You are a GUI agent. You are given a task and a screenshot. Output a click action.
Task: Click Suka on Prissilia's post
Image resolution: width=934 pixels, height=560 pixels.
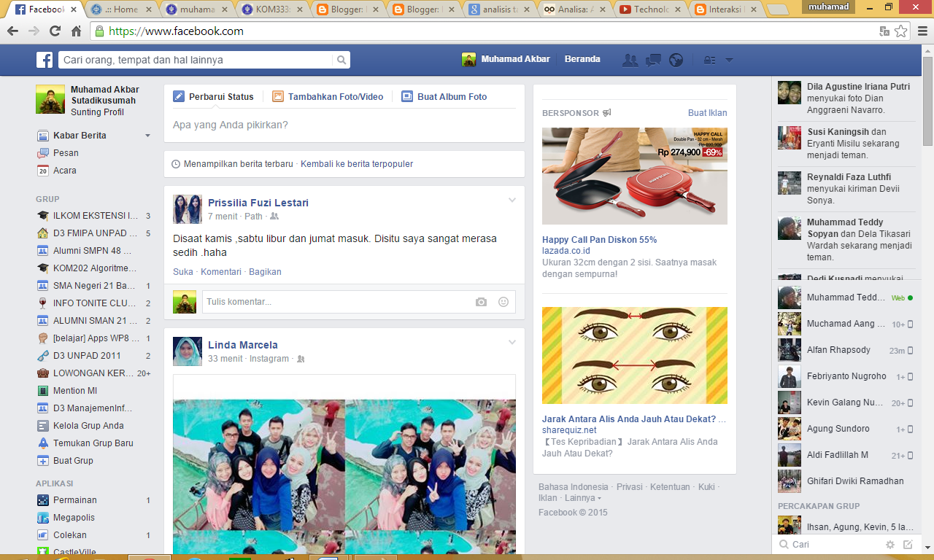point(182,271)
